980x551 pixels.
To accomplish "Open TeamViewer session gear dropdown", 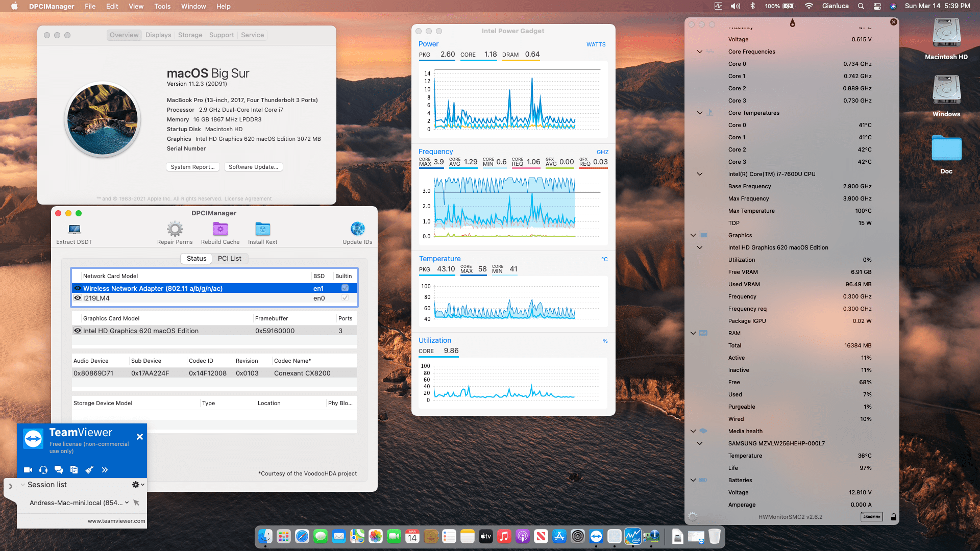I will [138, 485].
